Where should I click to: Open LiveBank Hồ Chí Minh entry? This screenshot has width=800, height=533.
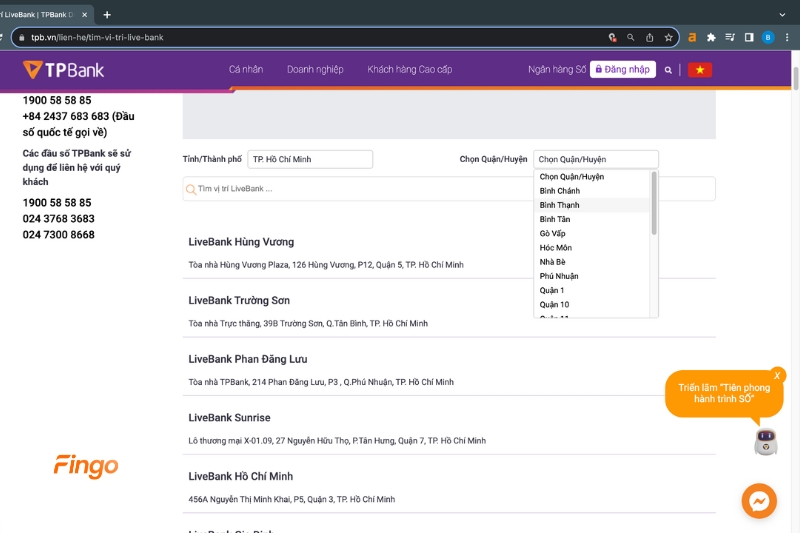coord(240,476)
